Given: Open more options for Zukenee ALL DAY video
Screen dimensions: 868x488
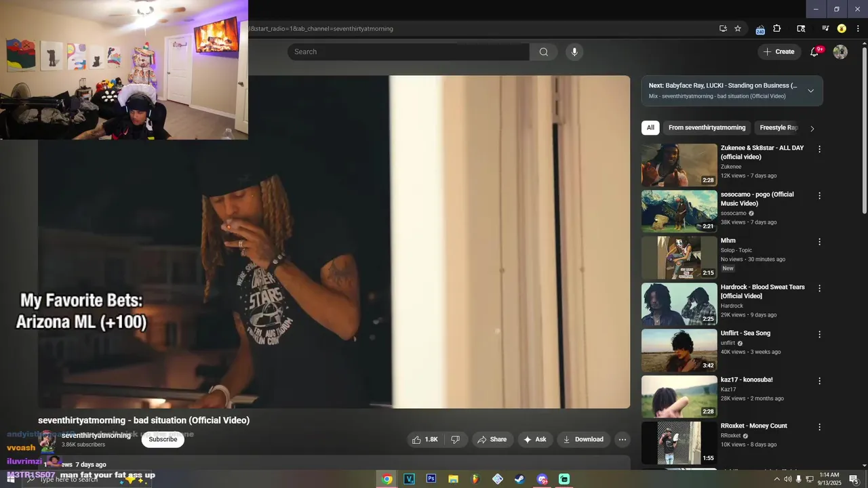Looking at the screenshot, I should point(819,149).
